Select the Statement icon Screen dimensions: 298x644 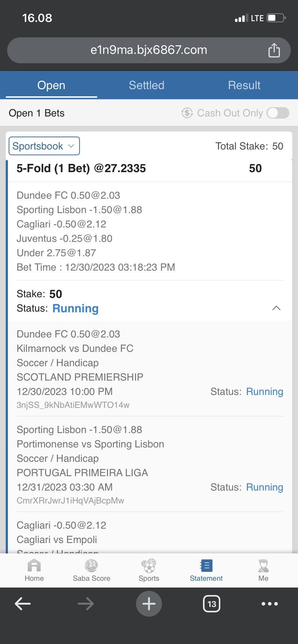point(206,566)
